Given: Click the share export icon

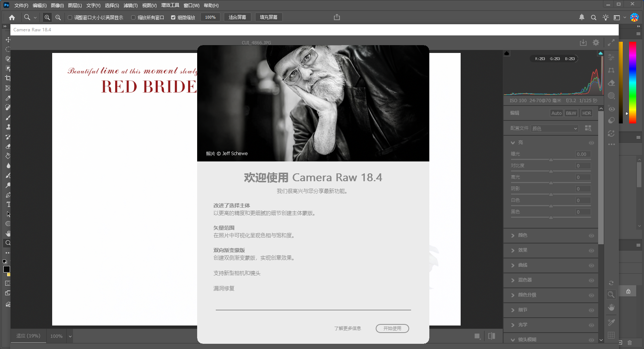Looking at the screenshot, I should (337, 17).
